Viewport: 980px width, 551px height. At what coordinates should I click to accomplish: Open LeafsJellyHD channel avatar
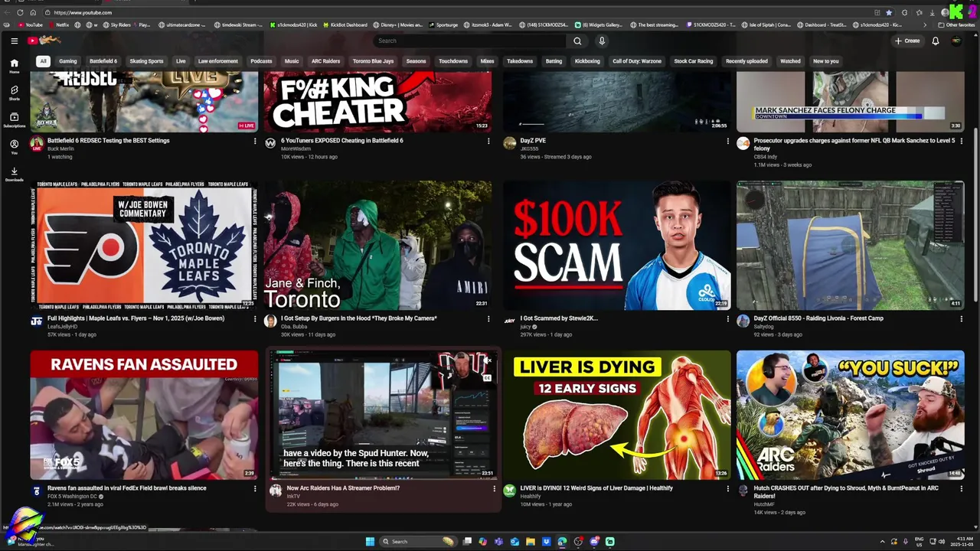(37, 321)
